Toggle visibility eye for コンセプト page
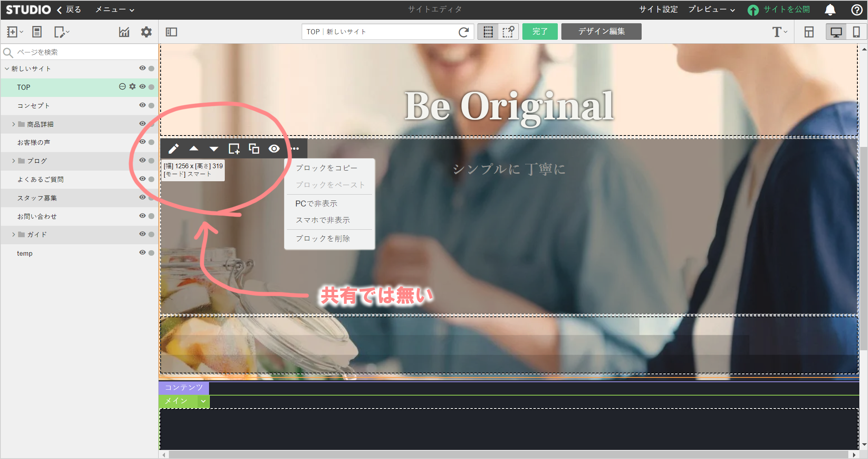 [x=143, y=105]
